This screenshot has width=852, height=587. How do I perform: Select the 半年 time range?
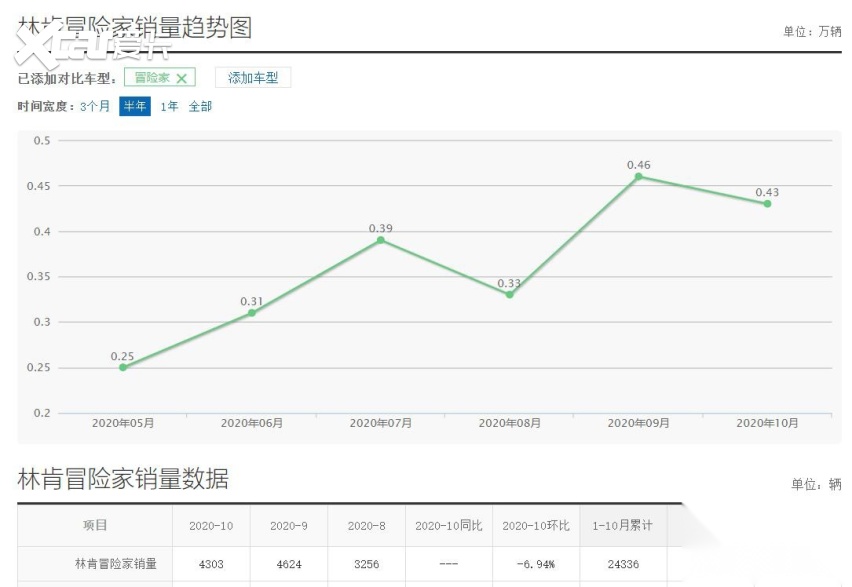tap(135, 106)
